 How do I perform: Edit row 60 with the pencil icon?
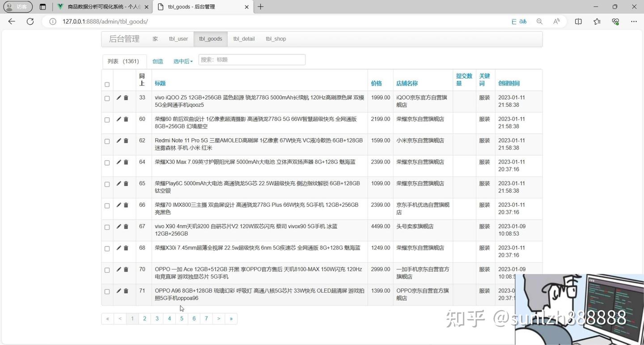coord(119,119)
